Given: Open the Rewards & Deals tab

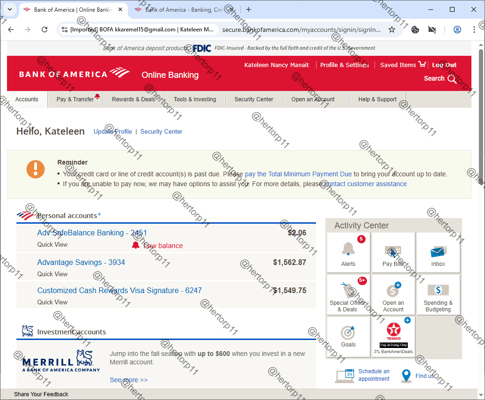Looking at the screenshot, I should (134, 99).
